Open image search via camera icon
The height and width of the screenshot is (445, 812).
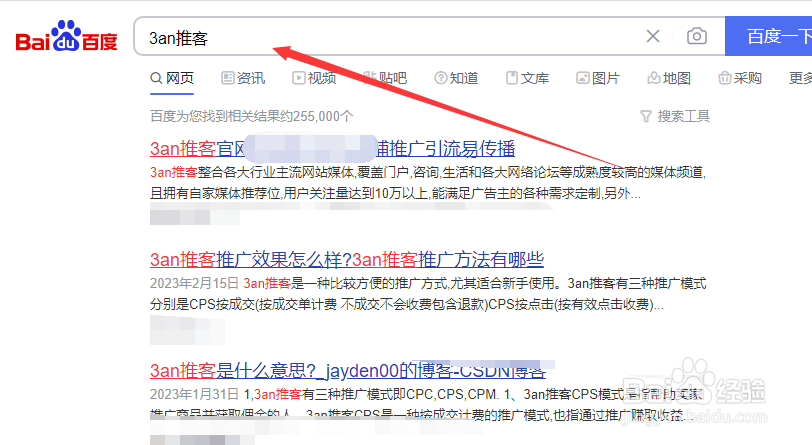697,36
